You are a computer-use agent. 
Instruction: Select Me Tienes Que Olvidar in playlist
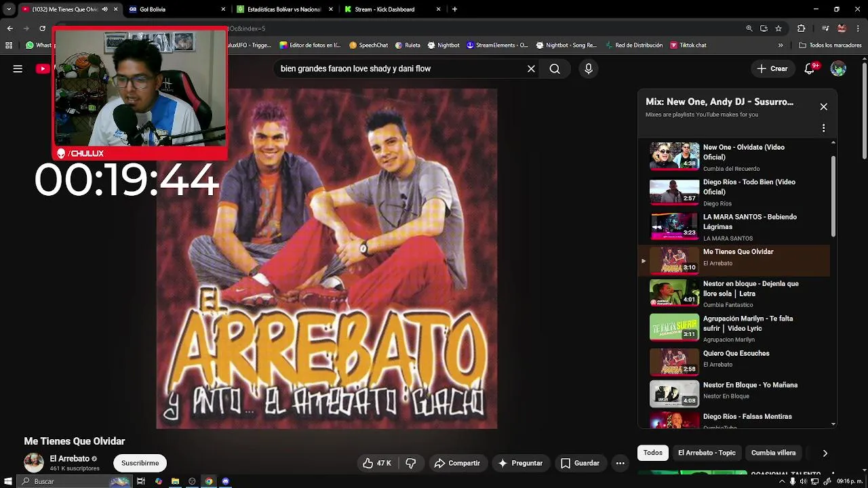click(x=734, y=260)
